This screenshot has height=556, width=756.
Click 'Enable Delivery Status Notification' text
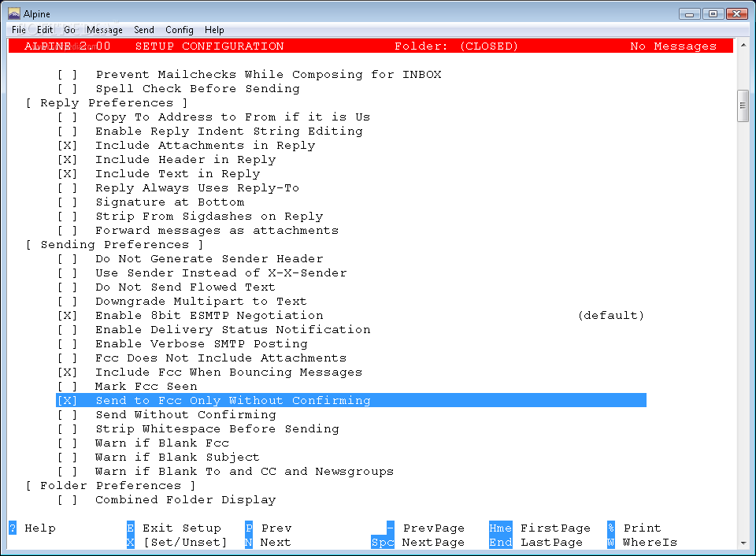click(233, 330)
